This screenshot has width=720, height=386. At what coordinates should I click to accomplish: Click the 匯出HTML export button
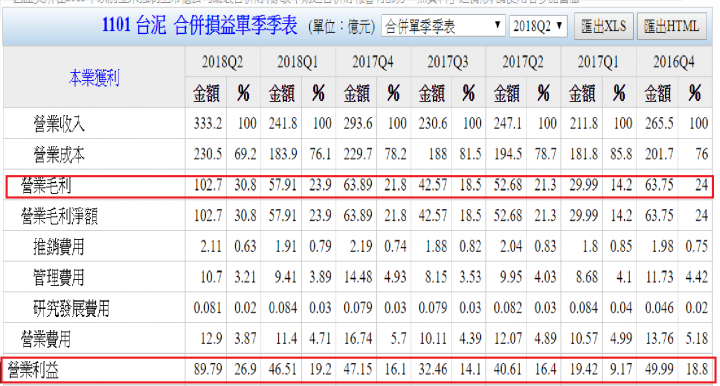point(671,26)
